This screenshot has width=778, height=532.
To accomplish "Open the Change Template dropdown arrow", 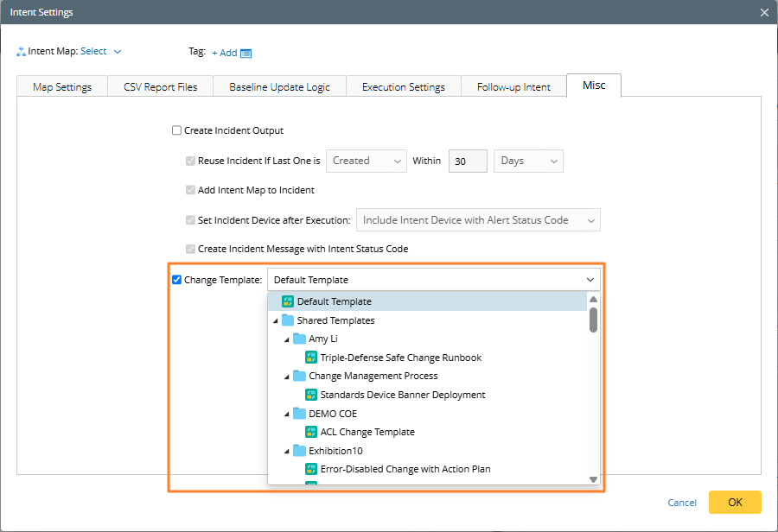I will pos(590,280).
